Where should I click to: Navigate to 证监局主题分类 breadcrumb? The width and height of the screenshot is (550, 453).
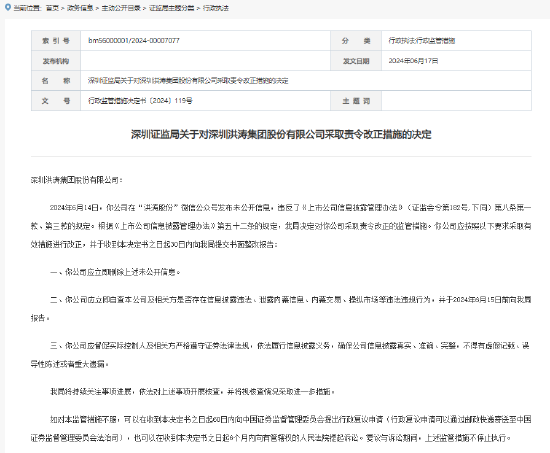(x=172, y=8)
